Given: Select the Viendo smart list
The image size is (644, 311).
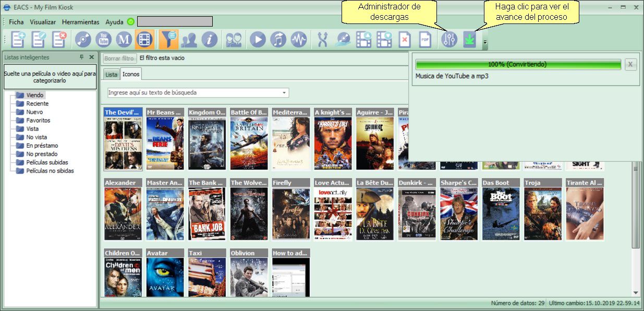Looking at the screenshot, I should tap(35, 95).
